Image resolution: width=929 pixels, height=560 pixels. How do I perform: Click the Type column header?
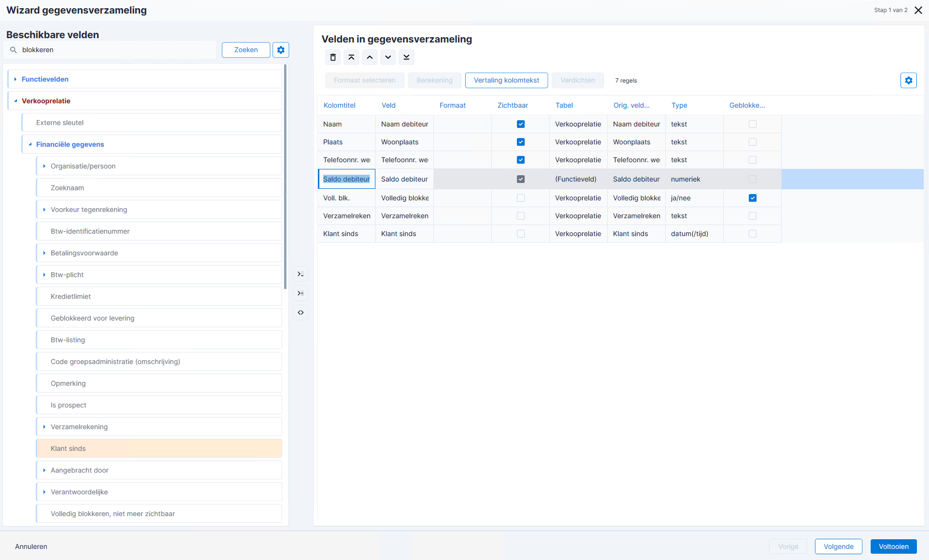pyautogui.click(x=679, y=105)
